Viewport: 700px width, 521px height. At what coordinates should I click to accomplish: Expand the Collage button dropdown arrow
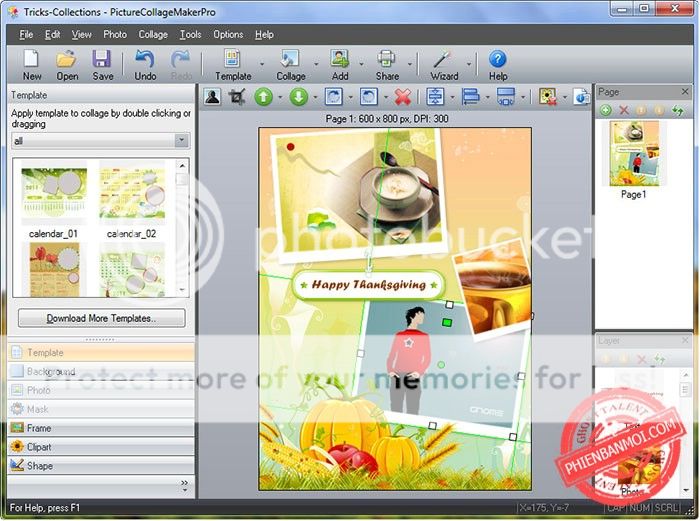(x=316, y=64)
